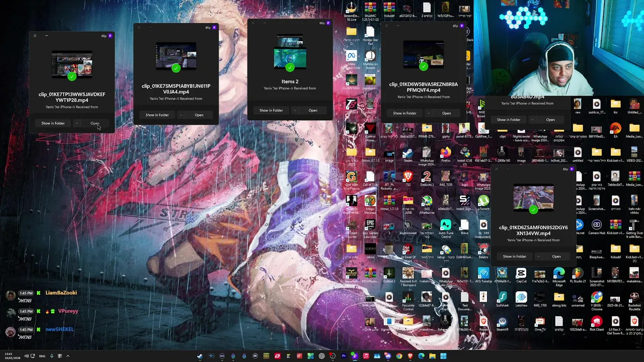Image resolution: width=644 pixels, height=362 pixels.
Task: Expand Open dropdown for clip_01KD6Z5AMF window
Action: 539,256
